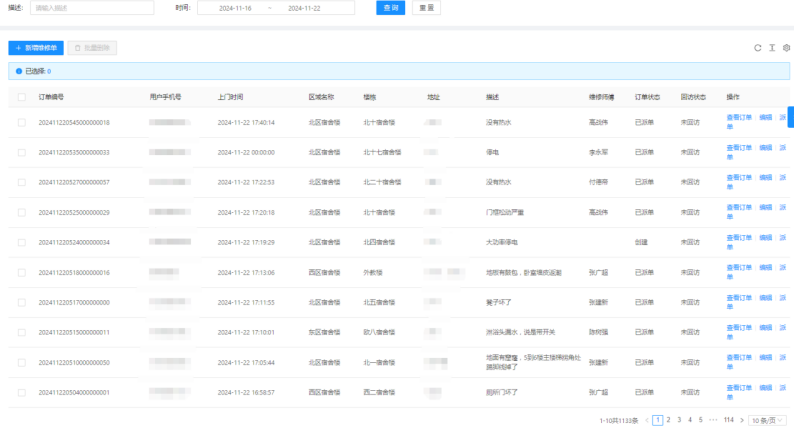
Task: Click the 查询 search button
Action: pos(391,8)
